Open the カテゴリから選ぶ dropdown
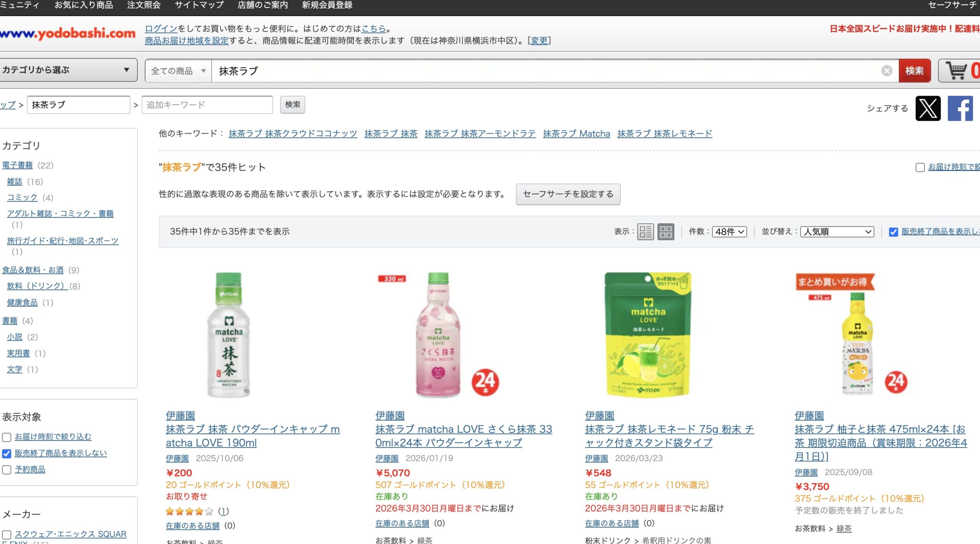 tap(68, 70)
